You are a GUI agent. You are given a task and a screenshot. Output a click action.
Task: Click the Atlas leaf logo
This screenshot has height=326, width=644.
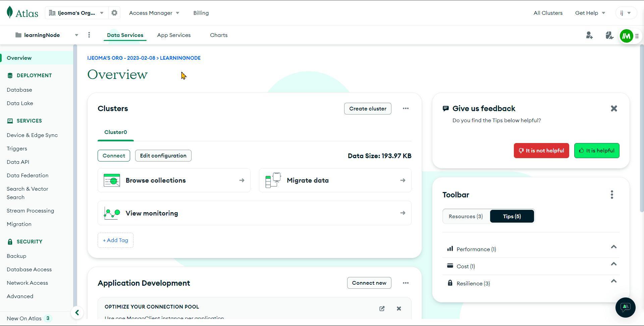point(10,12)
